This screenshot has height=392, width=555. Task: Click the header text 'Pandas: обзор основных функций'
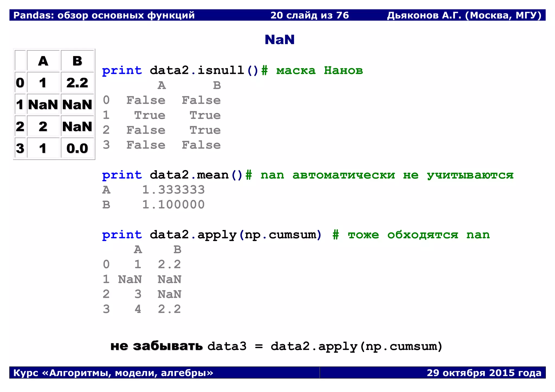click(x=104, y=15)
